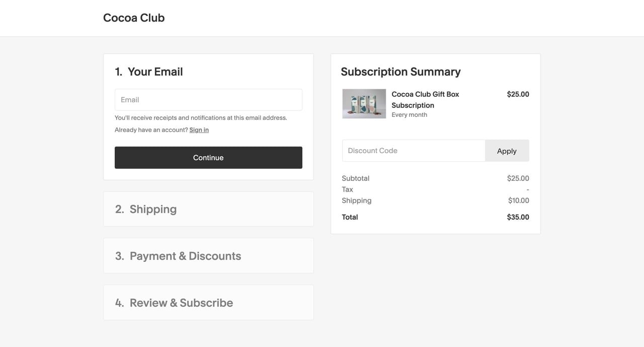
Task: Click the Discount Code input field
Action: pyautogui.click(x=413, y=150)
